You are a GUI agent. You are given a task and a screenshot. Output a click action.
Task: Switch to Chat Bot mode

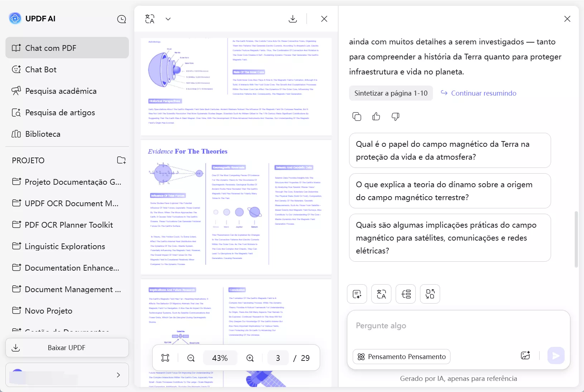point(40,69)
